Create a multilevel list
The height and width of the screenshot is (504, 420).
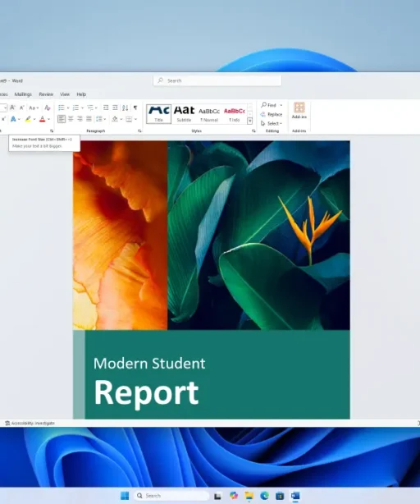tap(90, 108)
